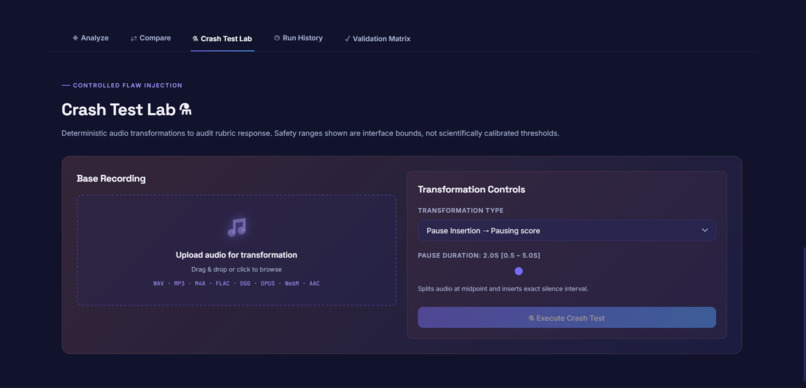This screenshot has width=806, height=388.
Task: Click the 'Controlled Flaw Injection' label
Action: pyautogui.click(x=127, y=85)
